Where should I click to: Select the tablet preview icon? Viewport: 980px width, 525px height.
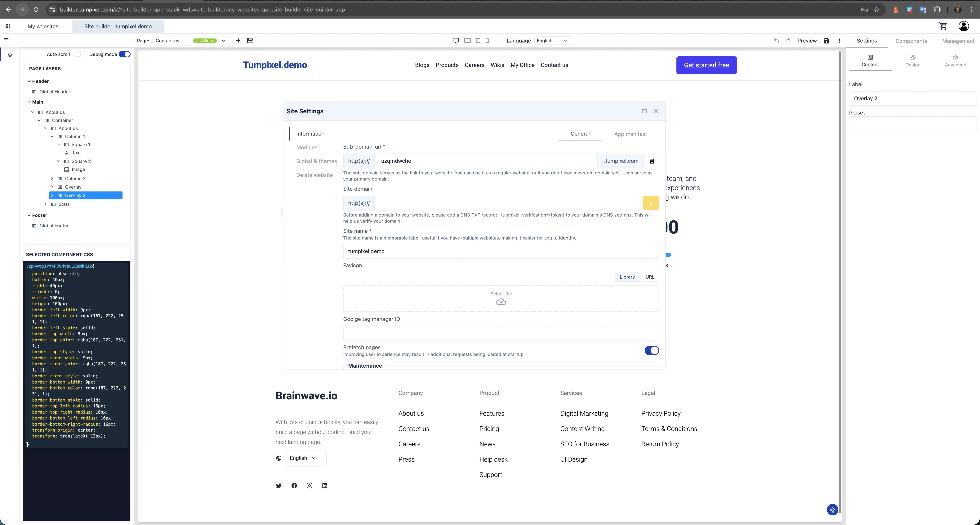point(478,41)
